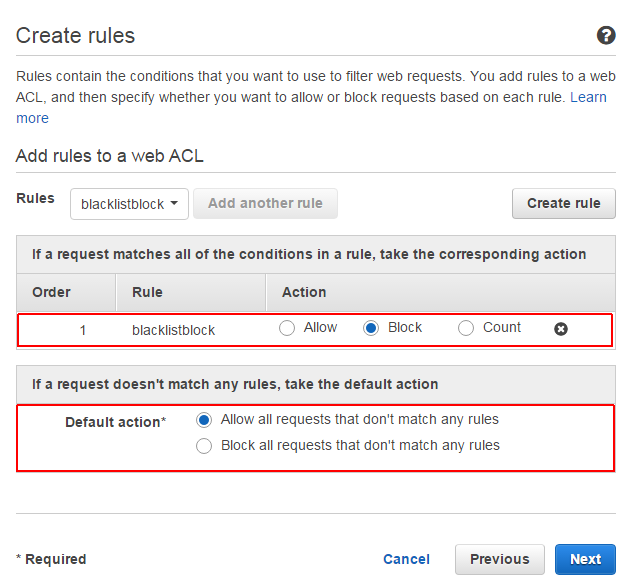The image size is (630, 581).
Task: Click the blacklistblock rule name in table
Action: (174, 330)
